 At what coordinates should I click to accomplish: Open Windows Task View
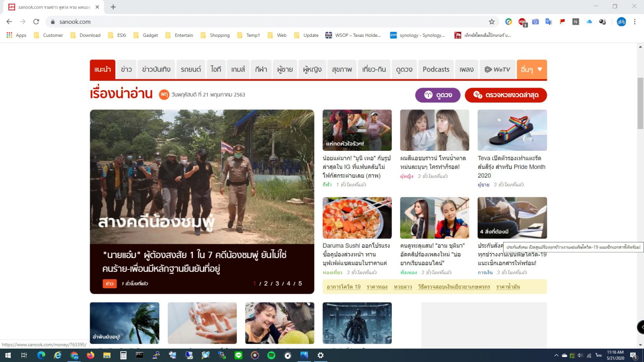click(23, 355)
